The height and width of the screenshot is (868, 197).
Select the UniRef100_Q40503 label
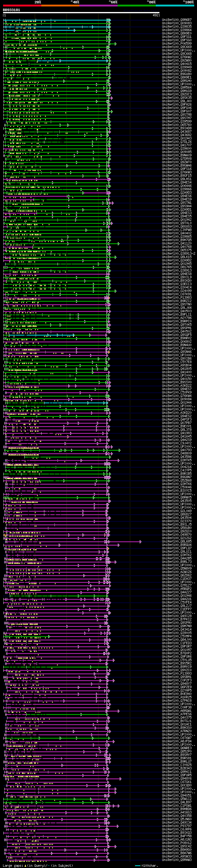(177, 311)
